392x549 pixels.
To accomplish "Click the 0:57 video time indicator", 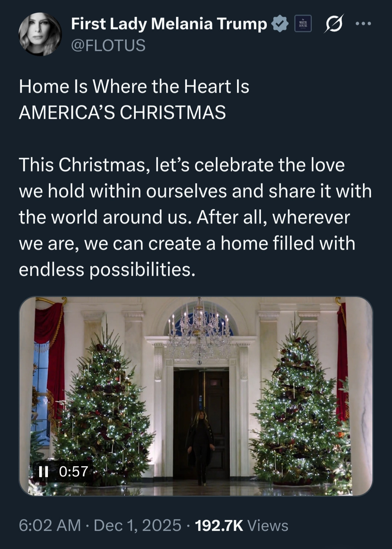I will pyautogui.click(x=74, y=472).
